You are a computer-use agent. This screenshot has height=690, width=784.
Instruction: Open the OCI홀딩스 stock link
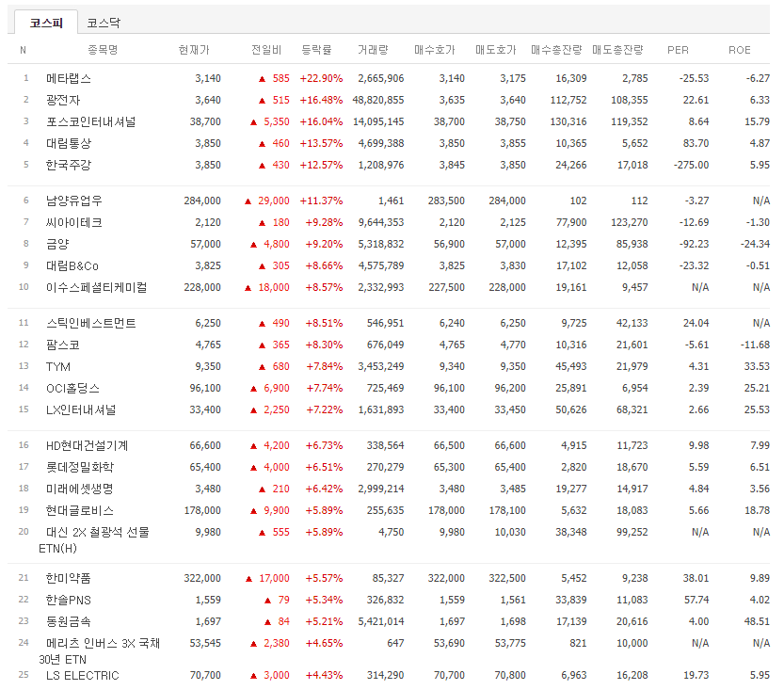(72, 389)
